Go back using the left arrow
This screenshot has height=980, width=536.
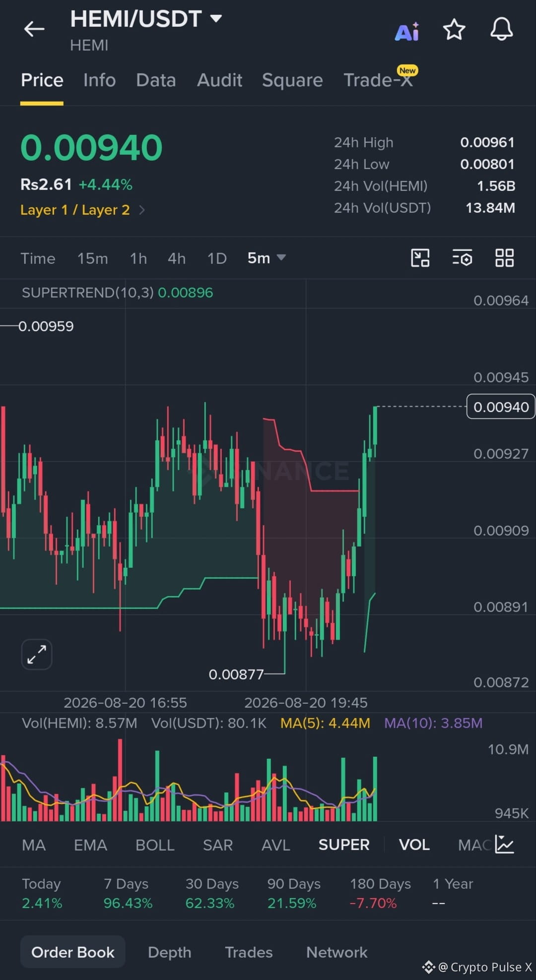(34, 29)
